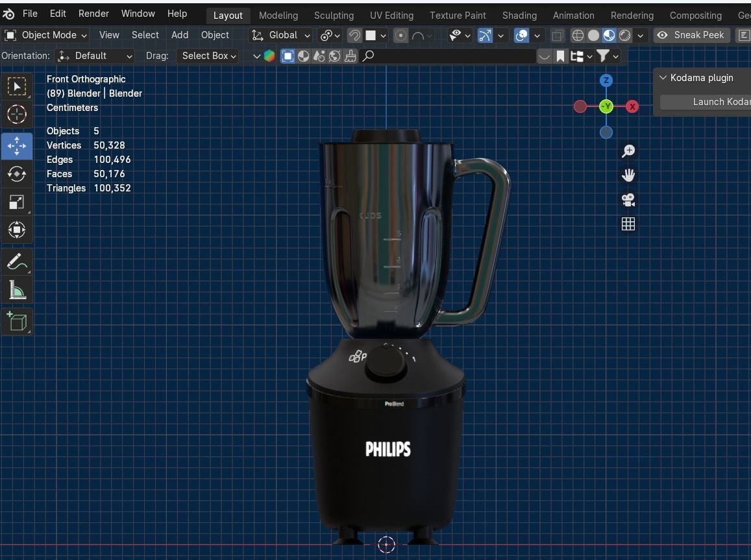Switch to the Modeling workspace tab
Viewport: 751px width, 560px height.
278,16
